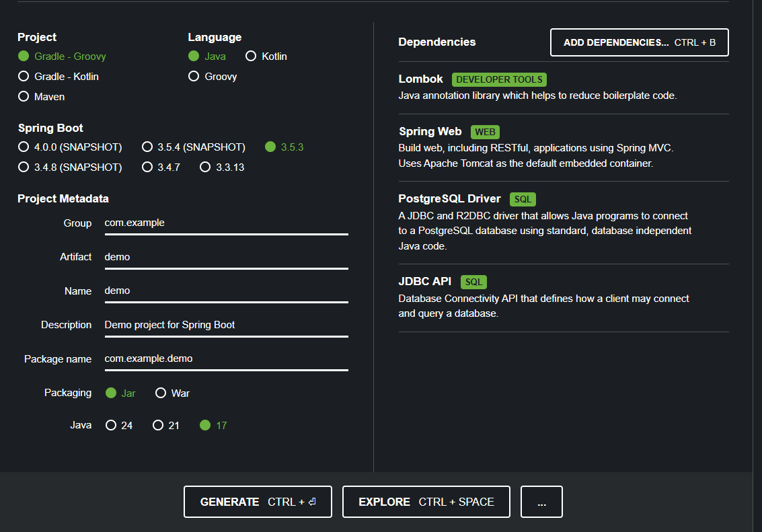Edit the Name input field
The image size is (762, 532).
[x=227, y=291]
